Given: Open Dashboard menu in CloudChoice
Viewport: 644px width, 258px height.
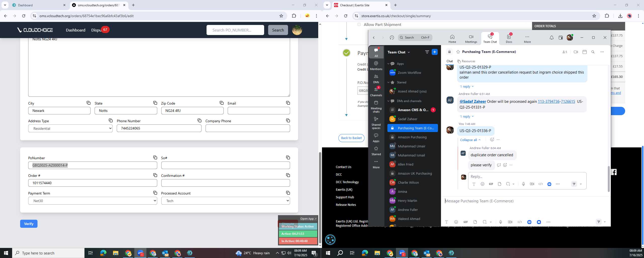Looking at the screenshot, I should pyautogui.click(x=75, y=30).
